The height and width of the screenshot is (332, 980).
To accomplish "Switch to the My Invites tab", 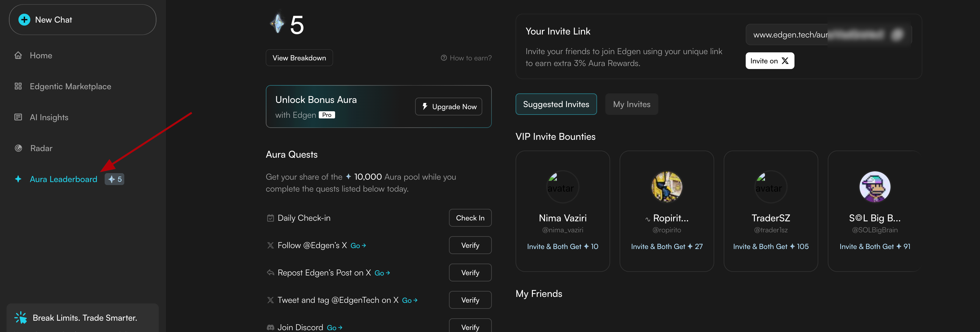I will coord(632,104).
